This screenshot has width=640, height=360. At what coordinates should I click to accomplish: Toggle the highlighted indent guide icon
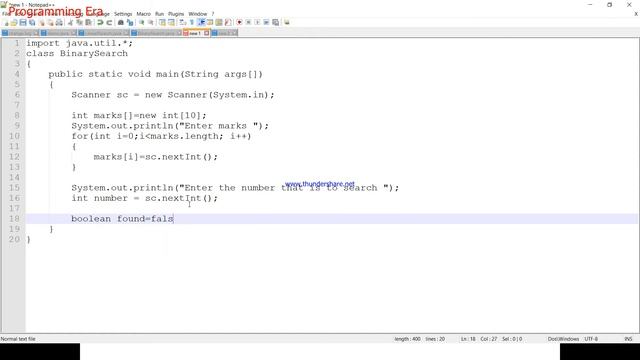tap(201, 22)
